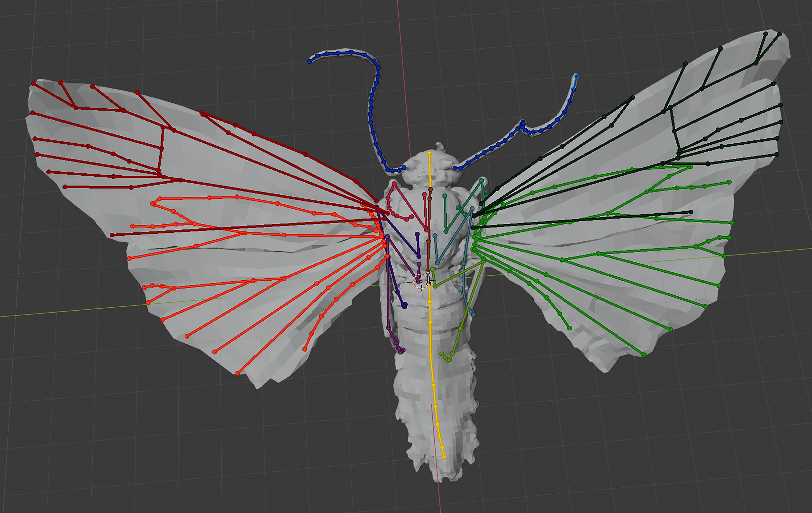This screenshot has width=812, height=513.
Task: Select the long dark green bone crossing the right hindwing
Action: pyautogui.click(x=582, y=220)
